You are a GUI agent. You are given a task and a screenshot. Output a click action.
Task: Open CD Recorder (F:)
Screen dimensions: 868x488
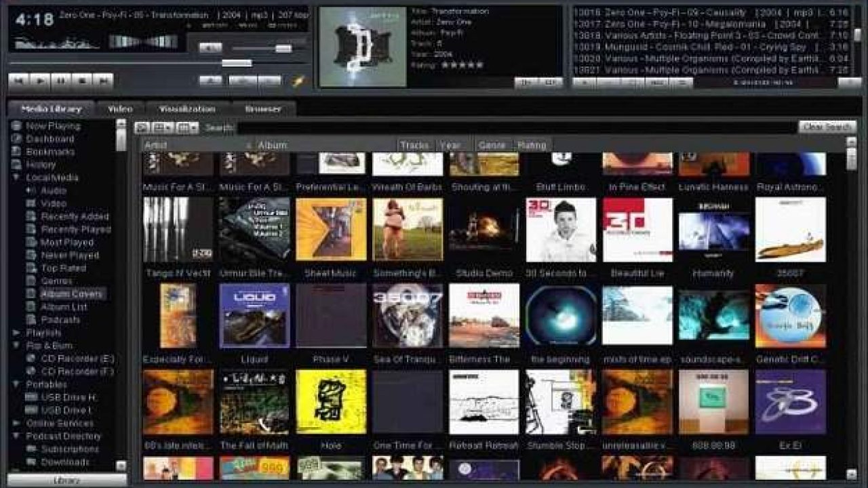point(77,371)
